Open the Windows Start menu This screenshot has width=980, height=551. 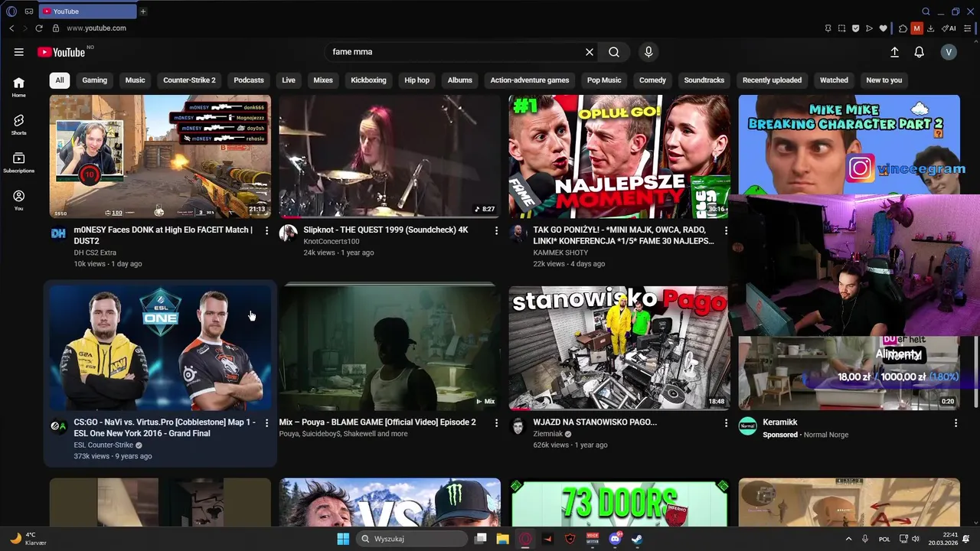coord(343,539)
